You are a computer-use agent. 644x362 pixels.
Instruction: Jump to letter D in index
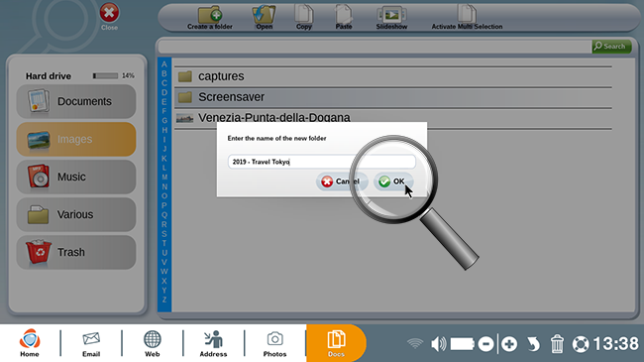click(164, 92)
